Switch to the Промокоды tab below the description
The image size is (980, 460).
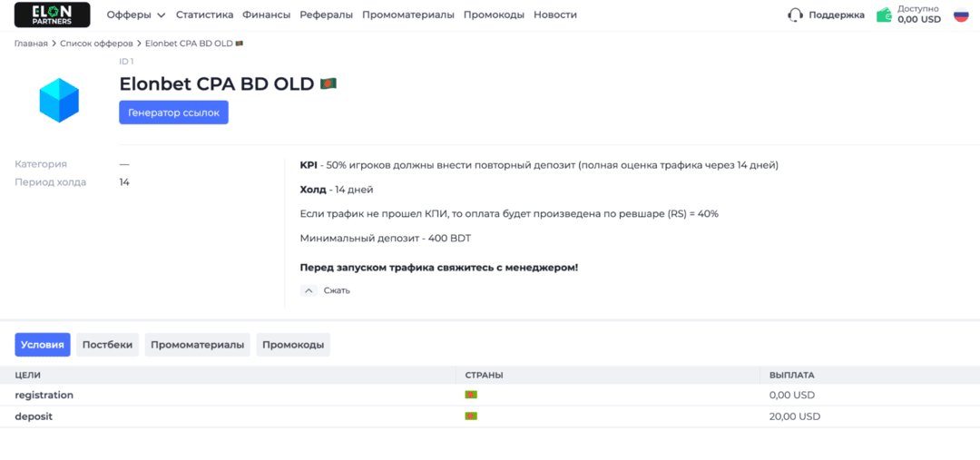click(293, 345)
